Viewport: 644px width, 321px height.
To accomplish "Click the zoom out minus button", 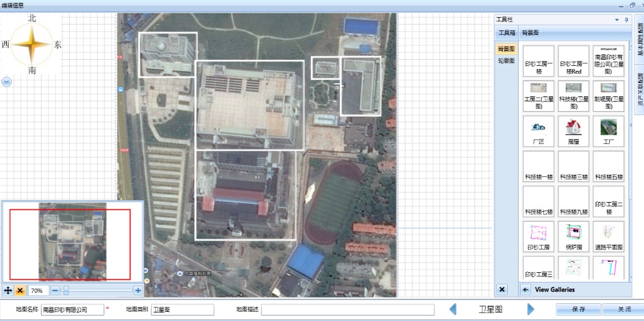I will click(55, 290).
